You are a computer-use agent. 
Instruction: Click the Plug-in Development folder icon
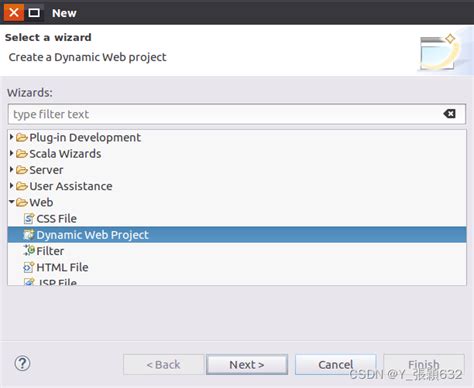tap(22, 137)
